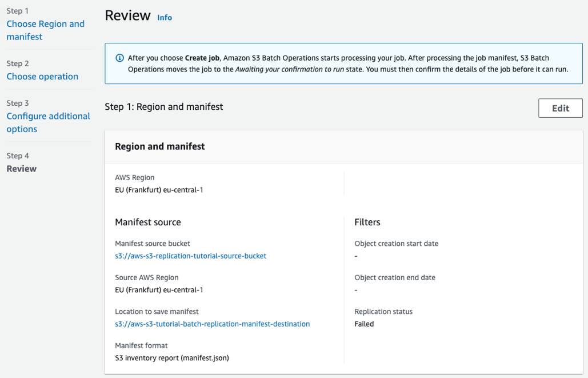Viewport: 588px width, 378px height.
Task: Click the Edit button for Region and manifest
Action: point(560,108)
